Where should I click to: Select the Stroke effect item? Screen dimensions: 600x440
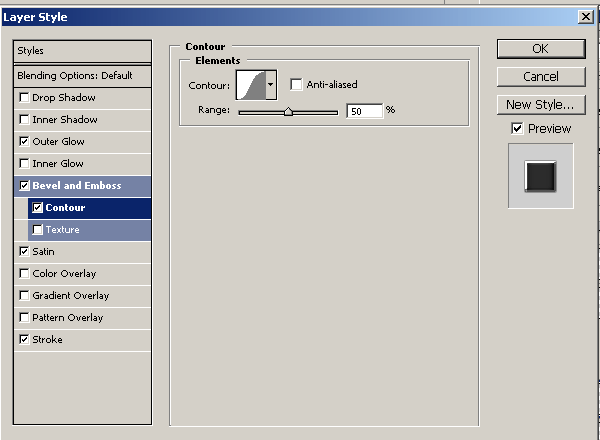[47, 340]
